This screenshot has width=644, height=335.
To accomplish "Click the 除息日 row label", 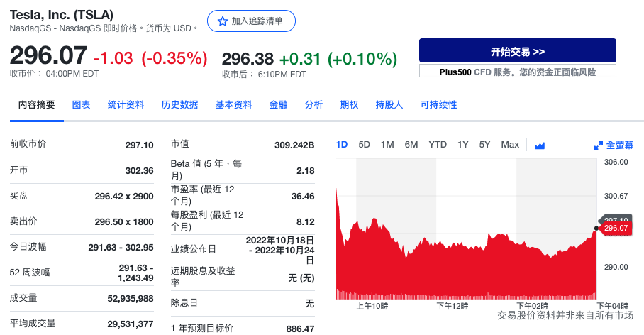I will tap(184, 303).
